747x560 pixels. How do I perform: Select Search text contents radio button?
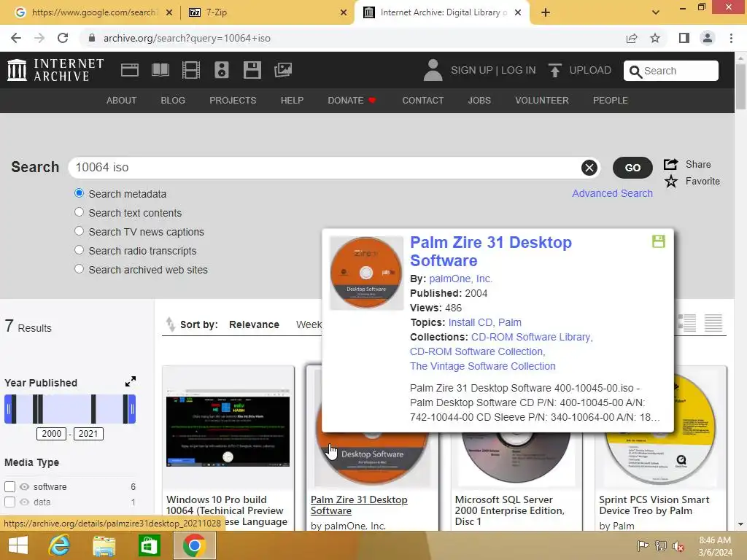[79, 212]
